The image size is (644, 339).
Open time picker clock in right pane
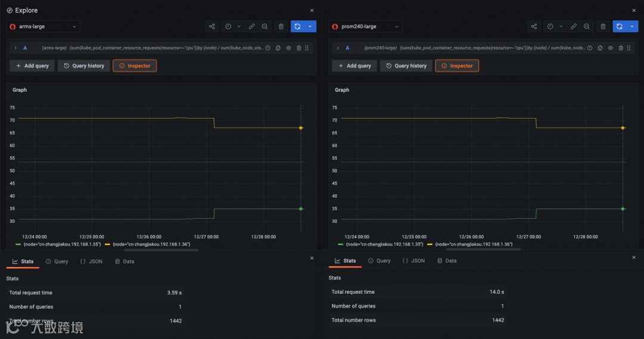[550, 26]
